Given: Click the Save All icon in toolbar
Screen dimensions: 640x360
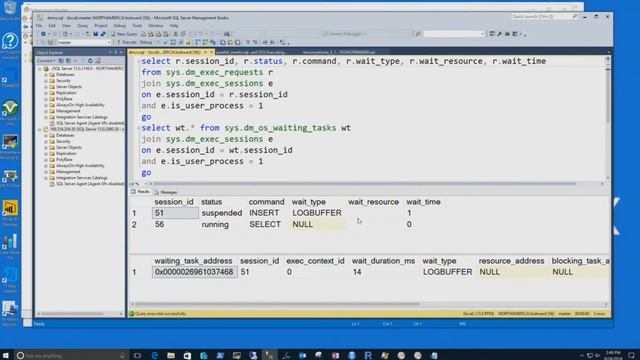Looking at the screenshot, I should [103, 34].
